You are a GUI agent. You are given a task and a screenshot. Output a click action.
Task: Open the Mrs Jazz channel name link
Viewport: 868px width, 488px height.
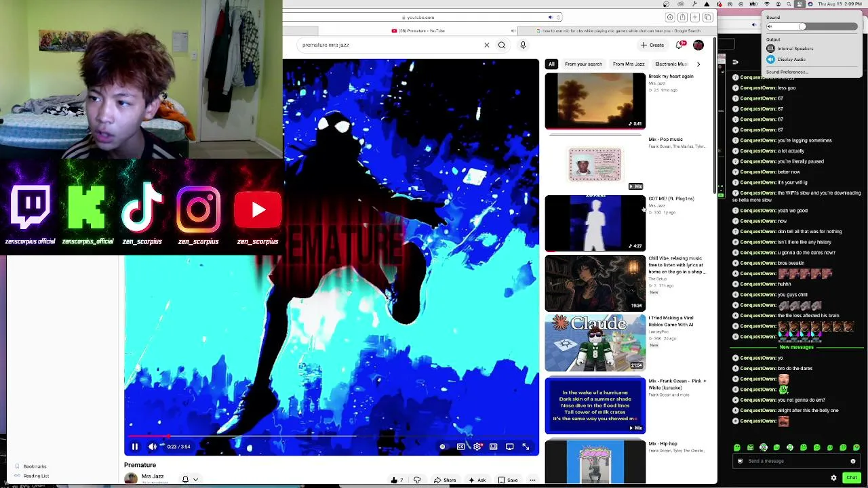[153, 476]
